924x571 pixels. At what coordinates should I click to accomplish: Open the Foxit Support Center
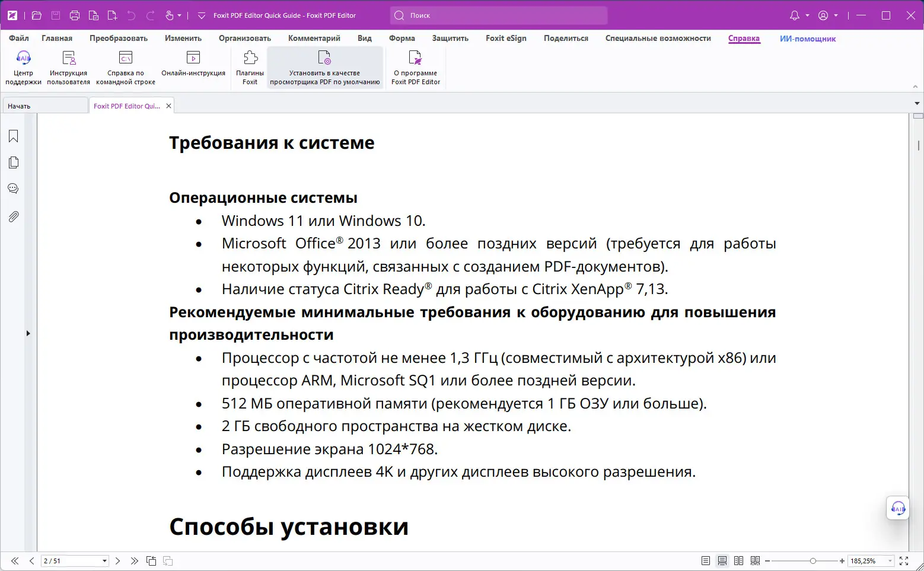[x=23, y=65]
